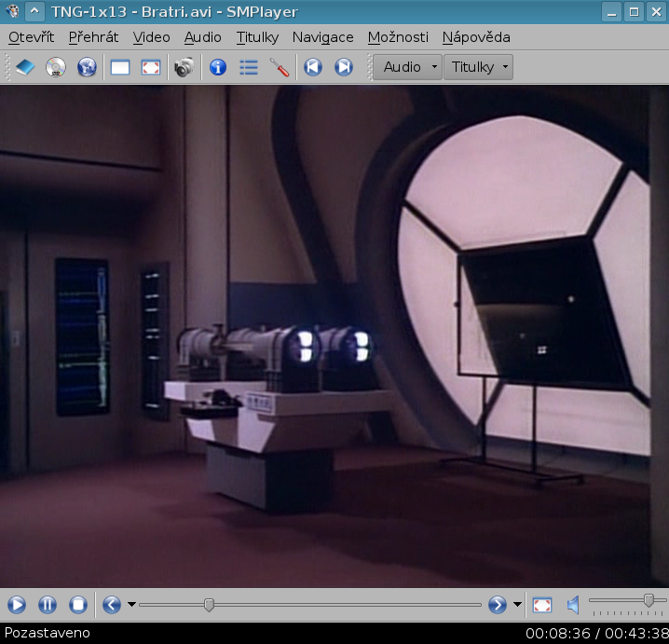The height and width of the screenshot is (644, 669).
Task: Toggle fullscreen icon in bottom control bar
Action: (x=542, y=605)
